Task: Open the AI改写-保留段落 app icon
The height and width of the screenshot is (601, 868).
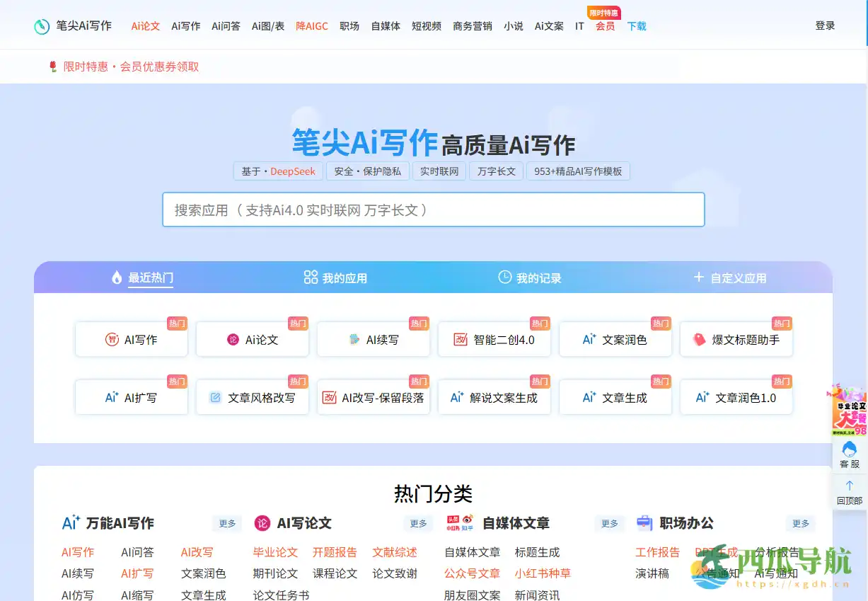Action: coord(329,398)
